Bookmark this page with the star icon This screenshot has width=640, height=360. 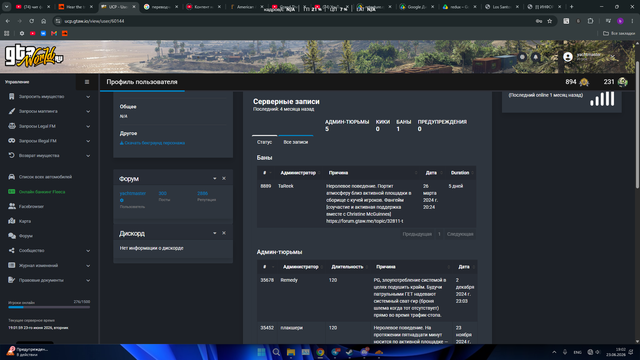pyautogui.click(x=549, y=21)
